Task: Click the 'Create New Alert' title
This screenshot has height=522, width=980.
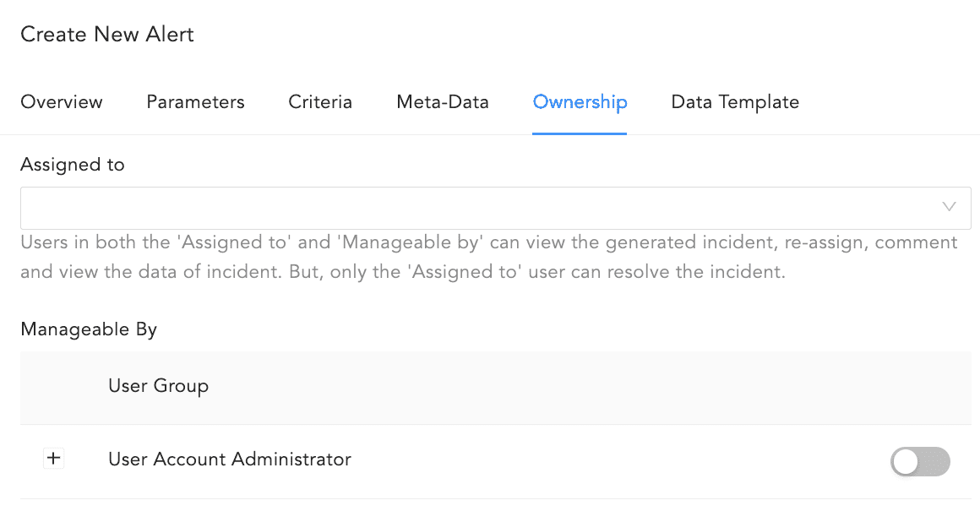Action: [106, 34]
